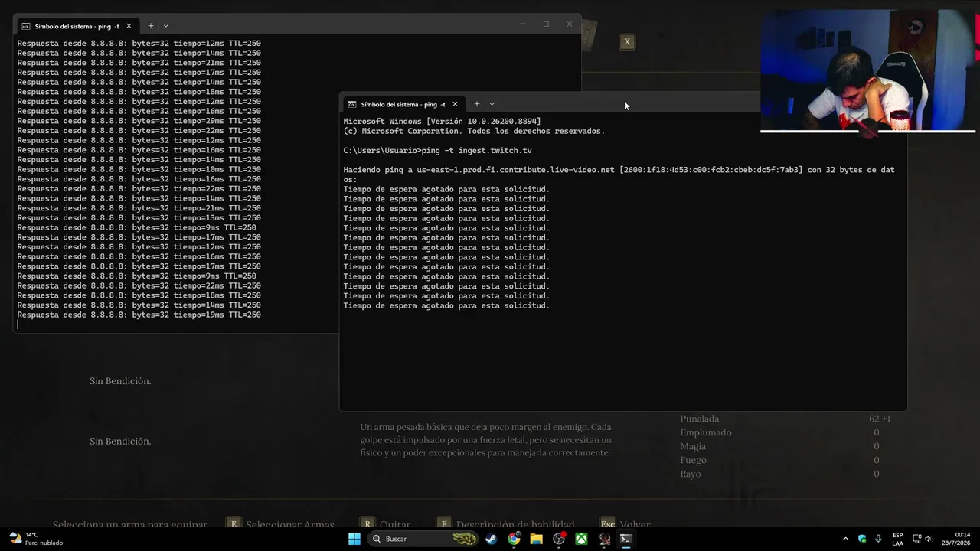Switch to the game via its taskbar icon
This screenshot has width=980, height=551.
point(604,539)
